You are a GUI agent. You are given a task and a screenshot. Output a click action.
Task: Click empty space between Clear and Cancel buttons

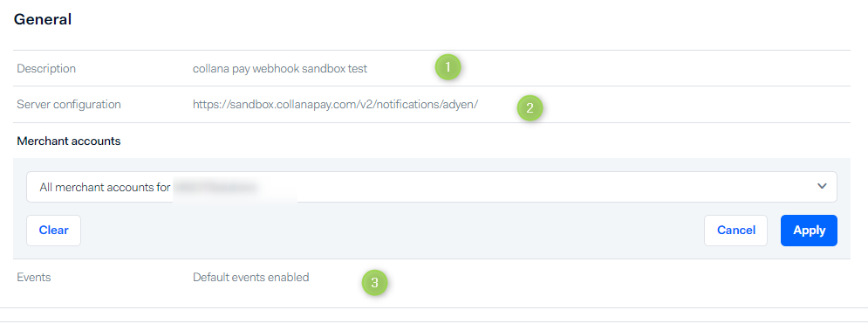click(x=393, y=231)
